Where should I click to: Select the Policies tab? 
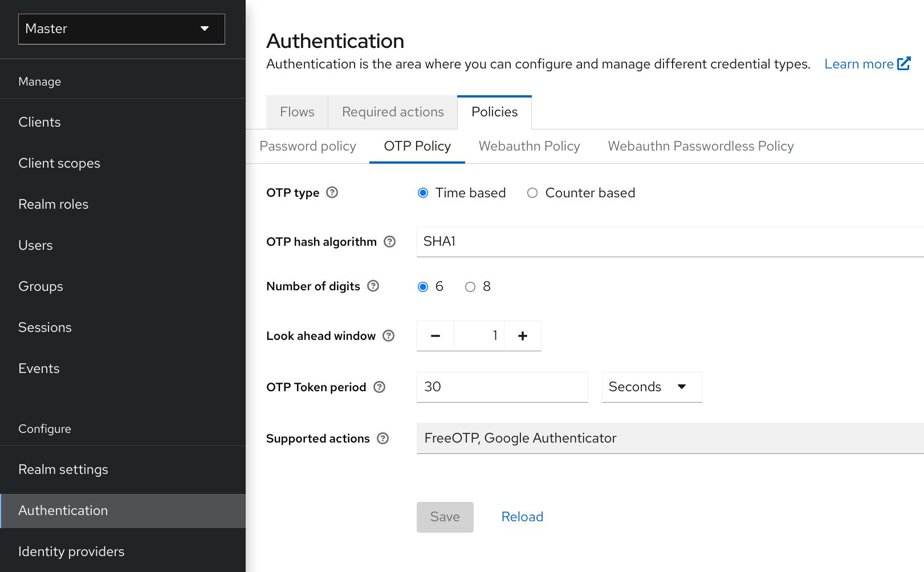tap(494, 112)
